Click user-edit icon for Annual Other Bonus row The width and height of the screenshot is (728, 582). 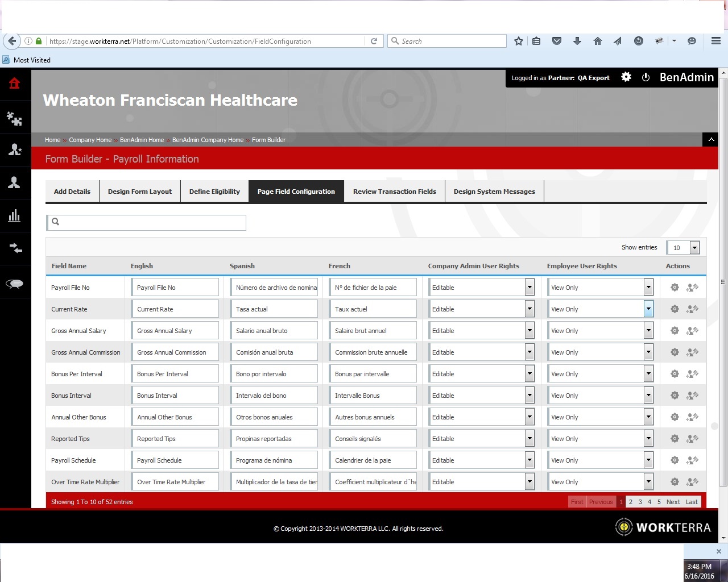pyautogui.click(x=692, y=417)
